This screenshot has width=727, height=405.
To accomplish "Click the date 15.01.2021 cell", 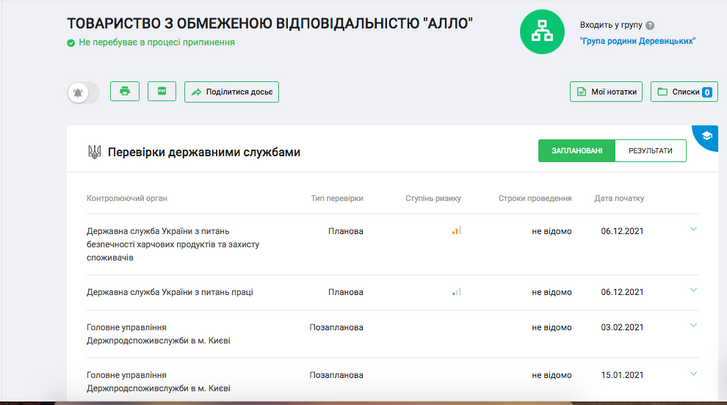I will tap(622, 375).
